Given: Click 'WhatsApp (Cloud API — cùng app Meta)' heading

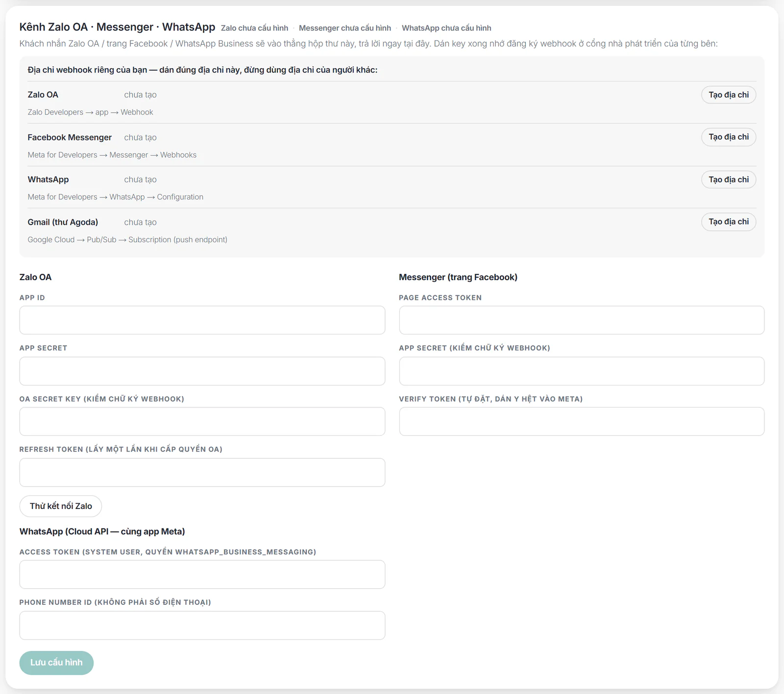Looking at the screenshot, I should pyautogui.click(x=102, y=531).
